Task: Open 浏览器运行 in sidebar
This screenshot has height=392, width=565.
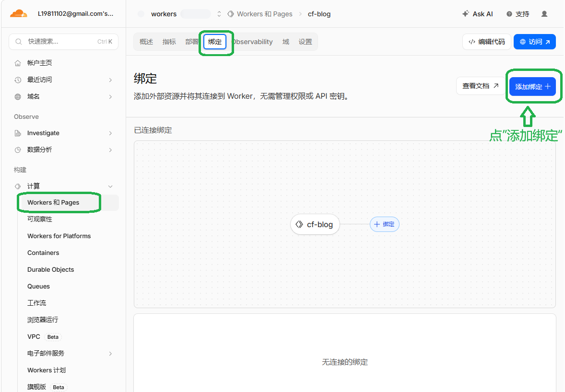Action: (43, 320)
